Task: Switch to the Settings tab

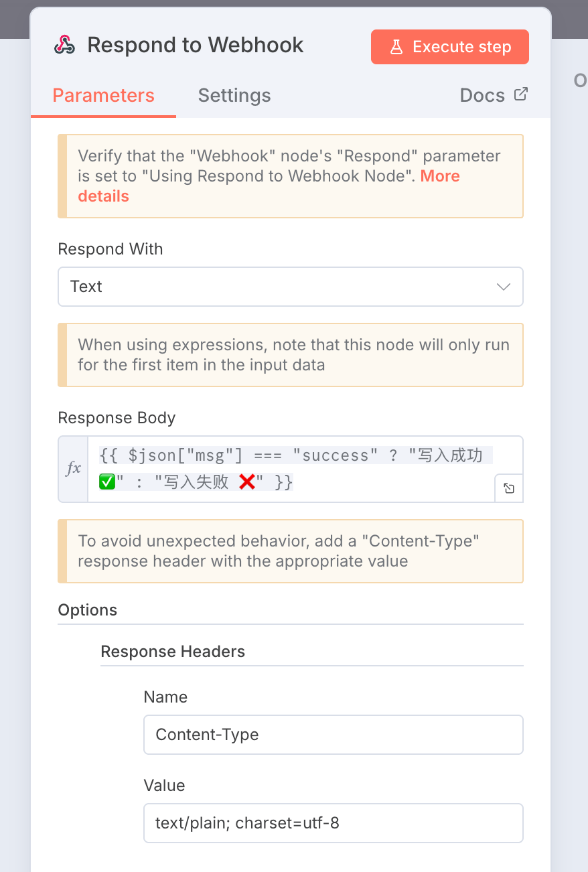Action: click(234, 96)
